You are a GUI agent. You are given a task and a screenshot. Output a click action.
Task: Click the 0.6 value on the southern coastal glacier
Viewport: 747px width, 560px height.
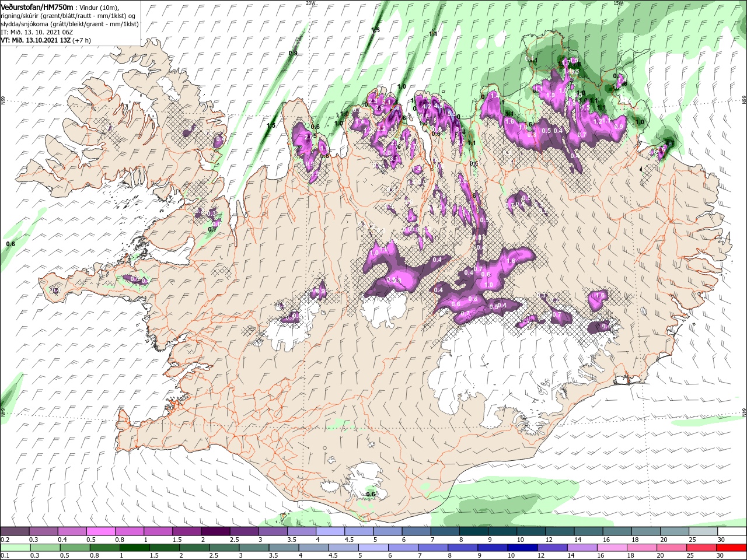(371, 494)
